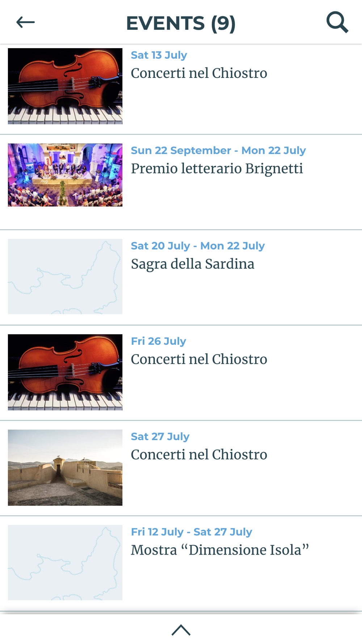Open violin thumbnail for Fri 26 July concert
Image resolution: width=362 pixels, height=644 pixels.
click(65, 372)
